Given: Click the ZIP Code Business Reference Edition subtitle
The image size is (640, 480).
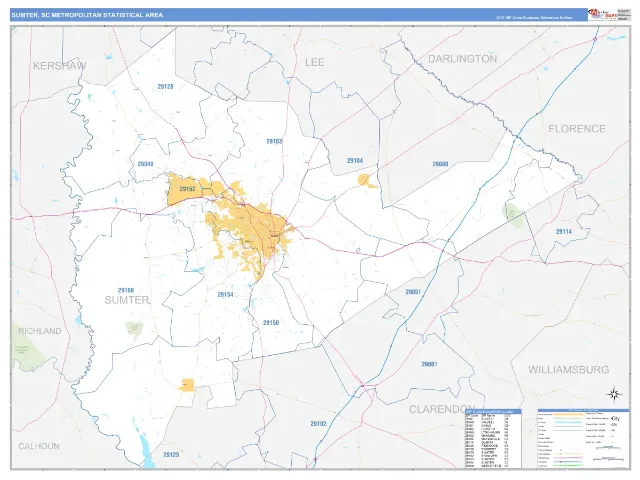Looking at the screenshot, I should point(534,18).
